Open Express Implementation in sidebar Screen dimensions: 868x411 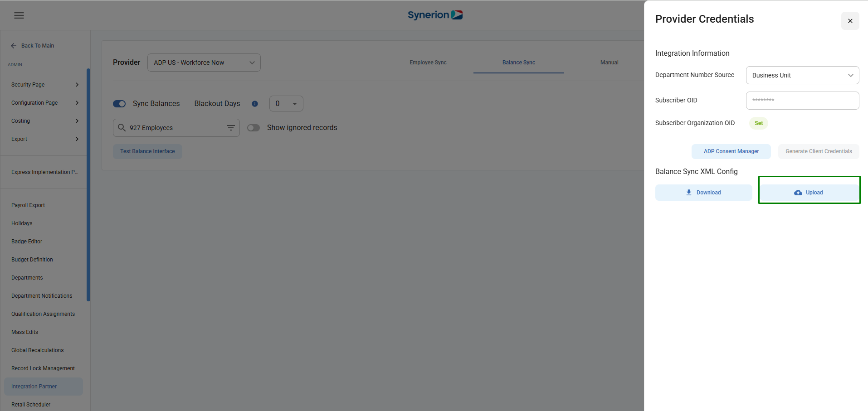pyautogui.click(x=44, y=172)
